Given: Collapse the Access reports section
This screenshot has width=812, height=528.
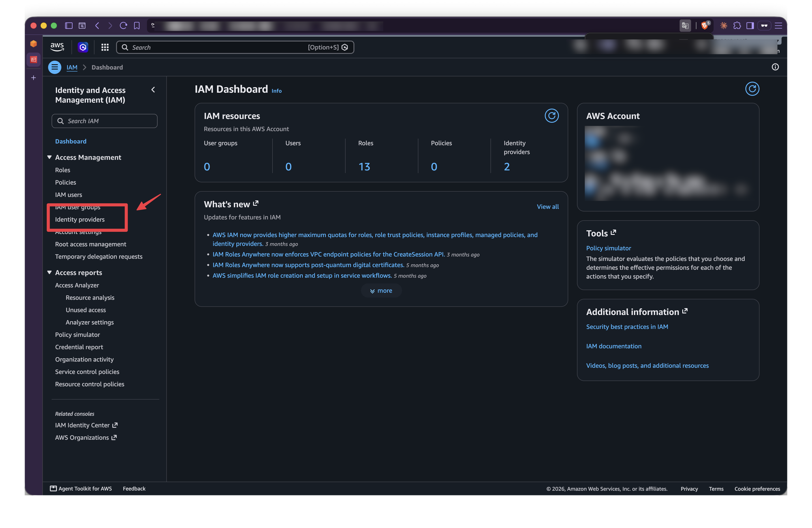Looking at the screenshot, I should [x=49, y=272].
